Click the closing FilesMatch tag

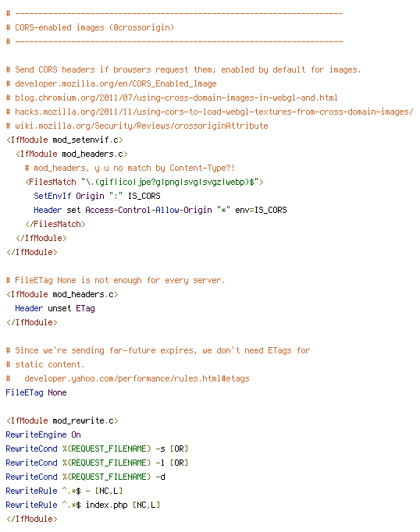[55, 225]
